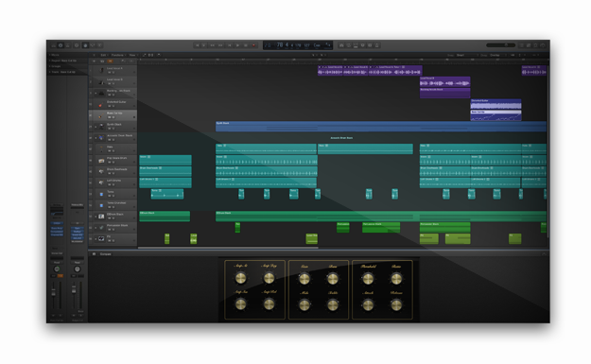Open the Library icon in control bar

tap(54, 45)
